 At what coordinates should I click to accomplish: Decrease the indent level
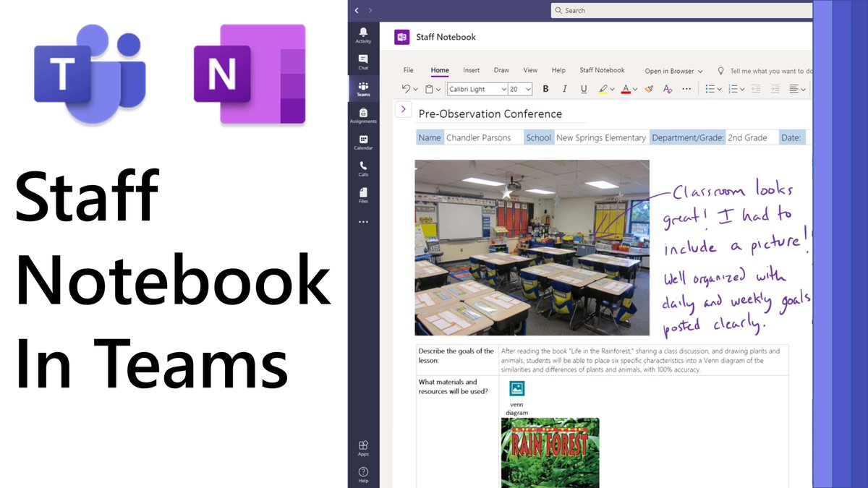point(756,89)
